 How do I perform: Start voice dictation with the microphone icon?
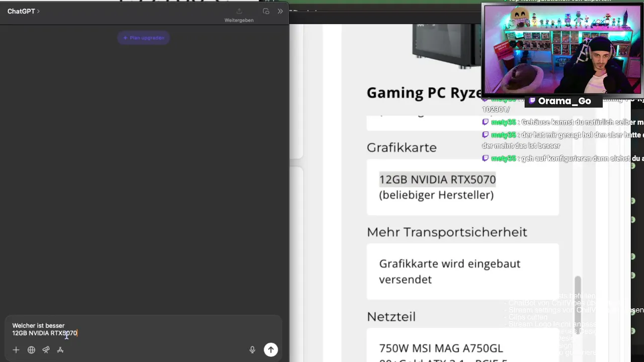[253, 350]
